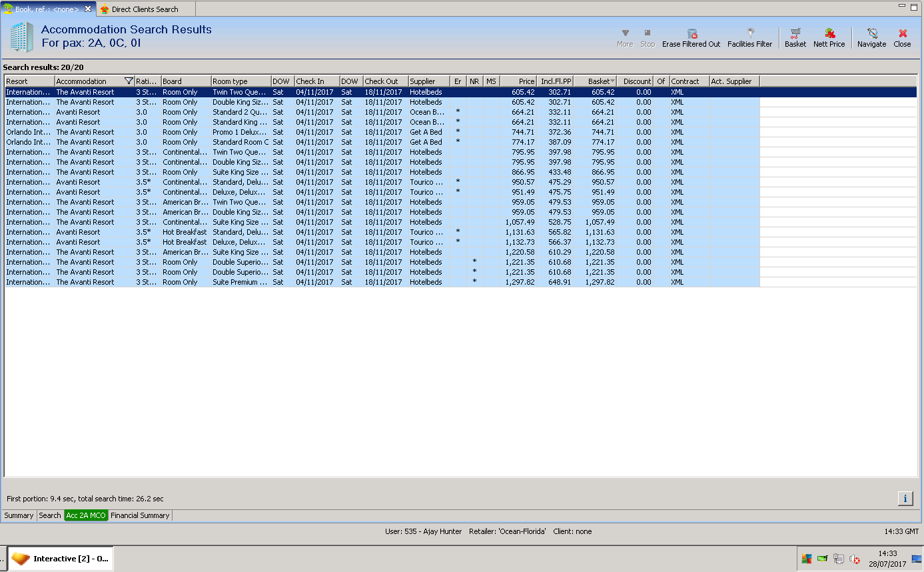Screen dimensions: 924x572
Task: Close the Book. ref. tab with X
Action: tap(88, 9)
